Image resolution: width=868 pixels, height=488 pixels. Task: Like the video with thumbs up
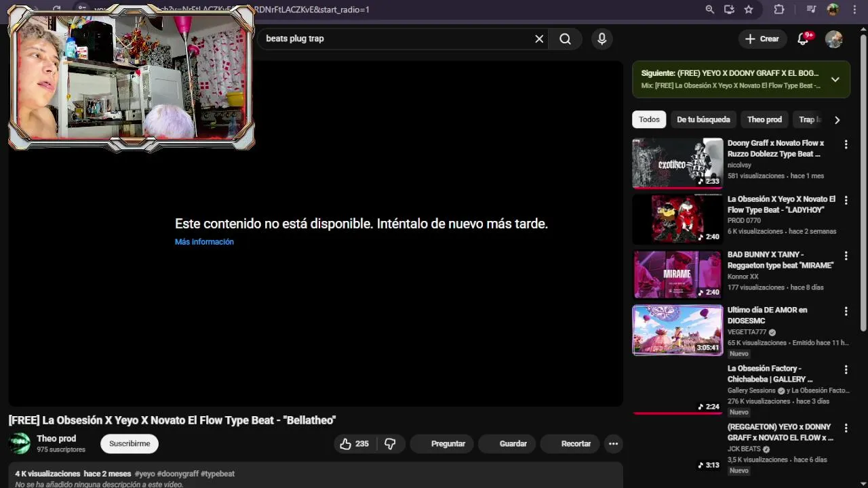[354, 443]
